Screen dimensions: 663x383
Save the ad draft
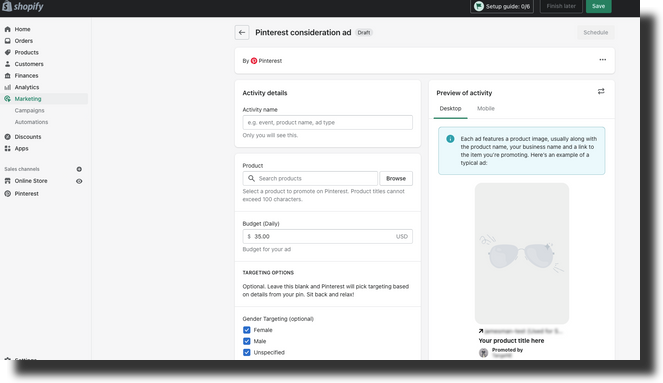(598, 6)
